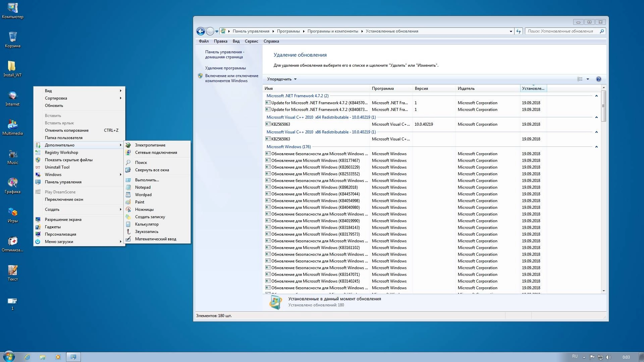Select the Текст desktop icon
Image resolution: width=644 pixels, height=362 pixels.
[x=12, y=273]
